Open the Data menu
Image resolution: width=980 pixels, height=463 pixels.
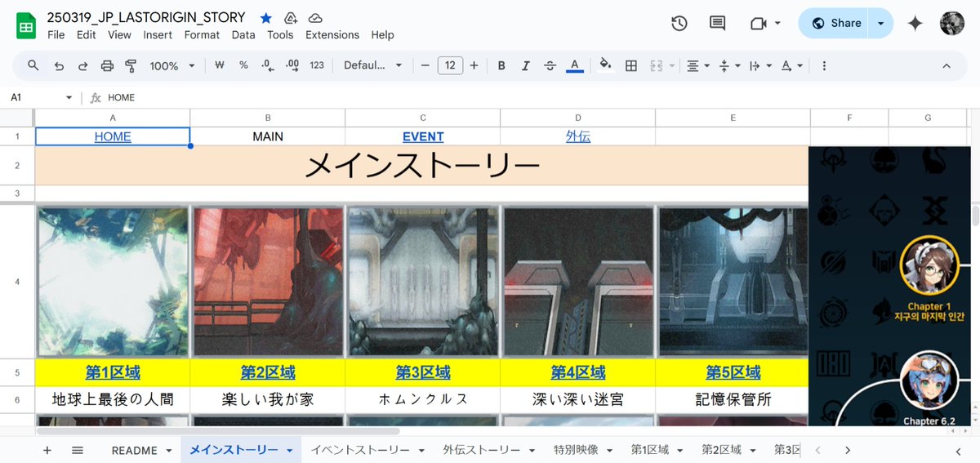coord(243,35)
